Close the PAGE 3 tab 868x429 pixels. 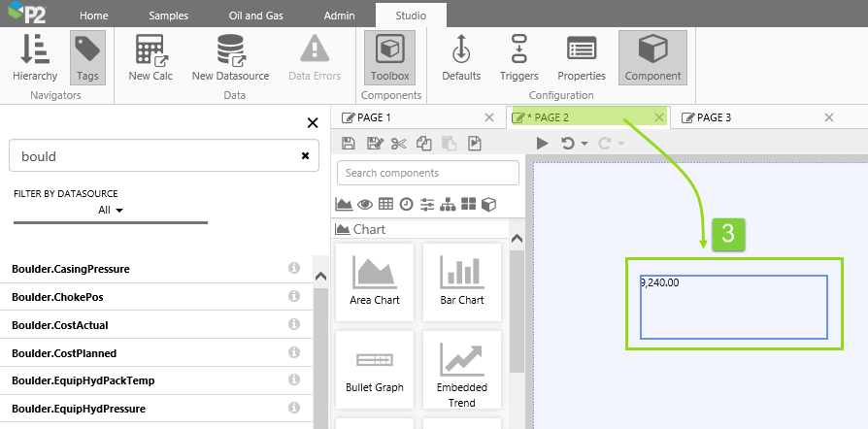829,117
